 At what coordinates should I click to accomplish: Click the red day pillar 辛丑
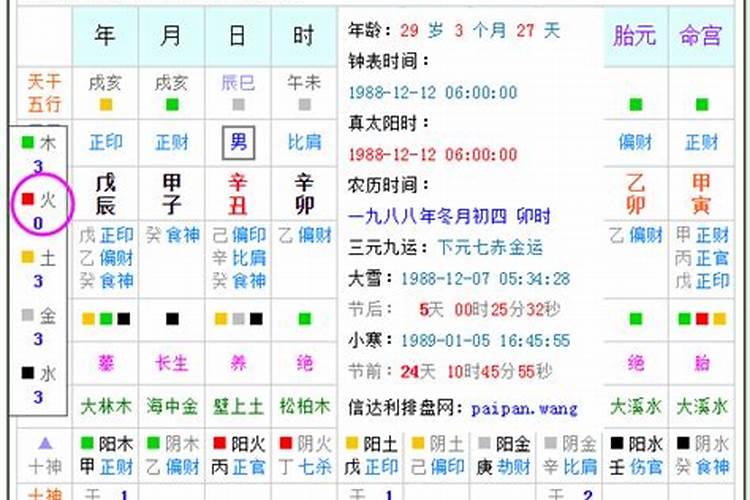tap(238, 194)
